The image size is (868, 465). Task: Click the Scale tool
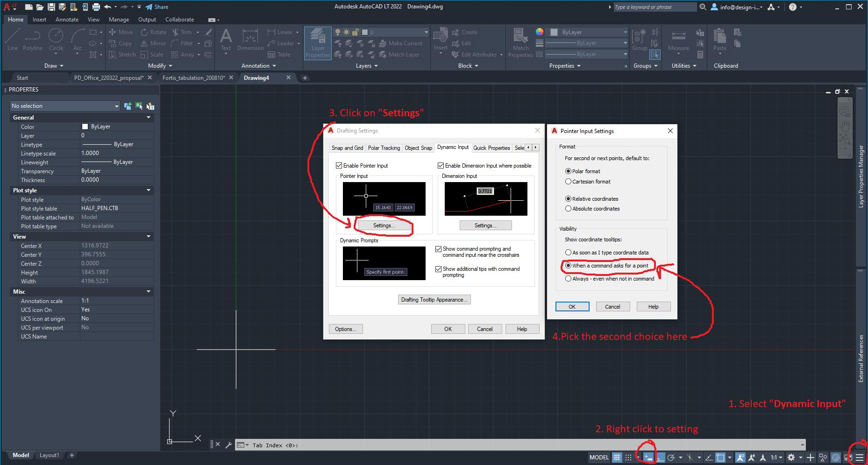coord(152,55)
